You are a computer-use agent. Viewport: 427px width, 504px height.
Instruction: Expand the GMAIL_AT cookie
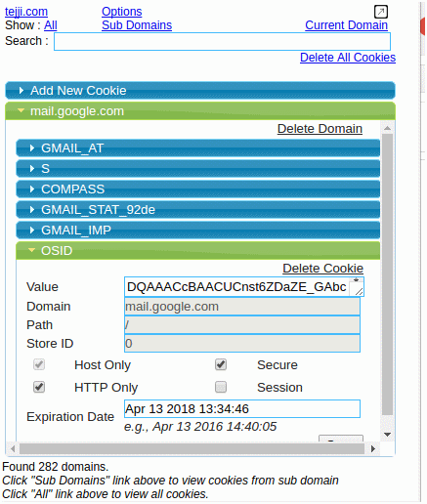[x=198, y=148]
